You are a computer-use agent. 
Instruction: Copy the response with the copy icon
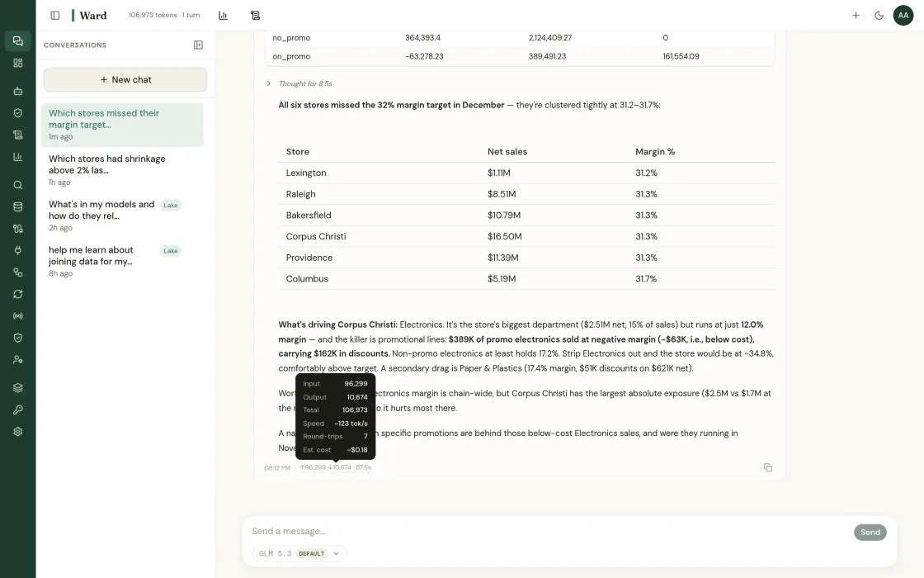point(768,467)
